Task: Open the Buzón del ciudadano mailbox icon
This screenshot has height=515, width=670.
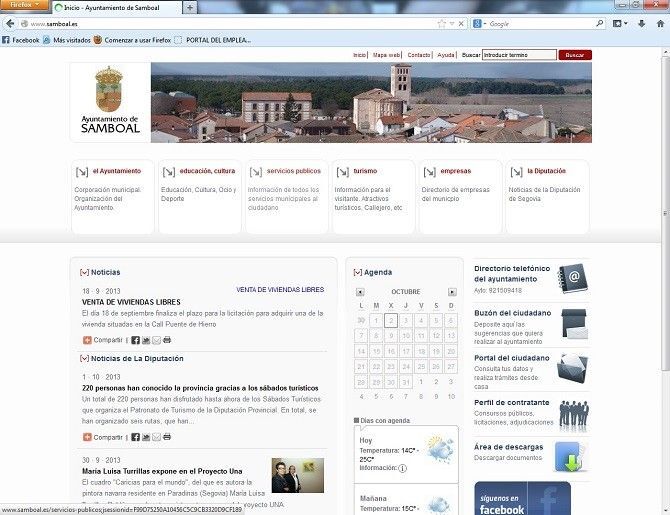Action: coord(573,323)
